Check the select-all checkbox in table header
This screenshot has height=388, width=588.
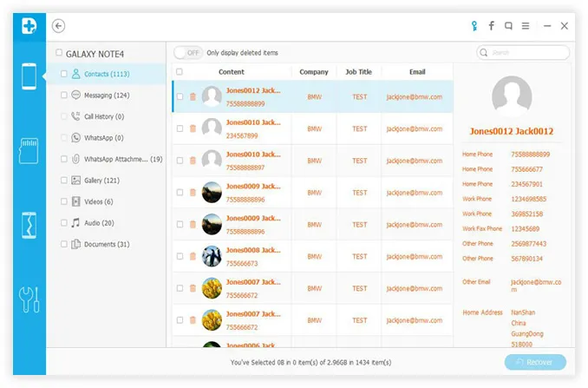pyautogui.click(x=180, y=72)
